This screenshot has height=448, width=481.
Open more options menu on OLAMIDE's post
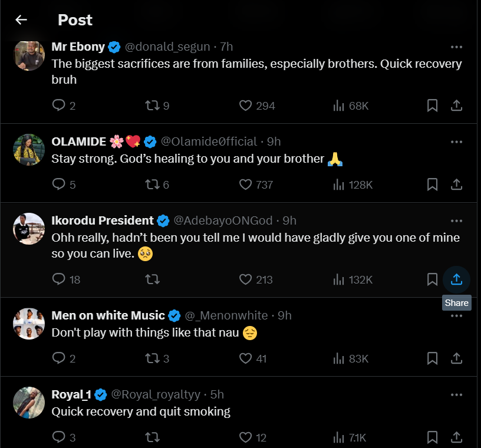(456, 141)
